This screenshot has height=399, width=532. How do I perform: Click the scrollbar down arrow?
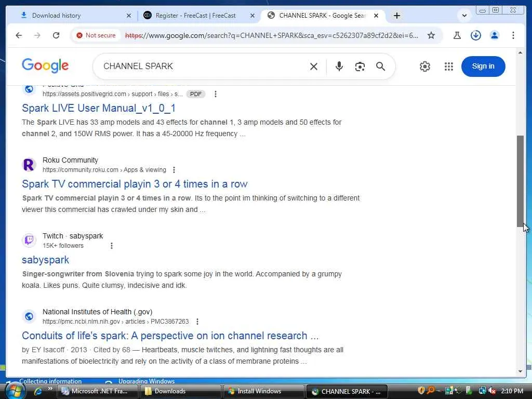(521, 371)
